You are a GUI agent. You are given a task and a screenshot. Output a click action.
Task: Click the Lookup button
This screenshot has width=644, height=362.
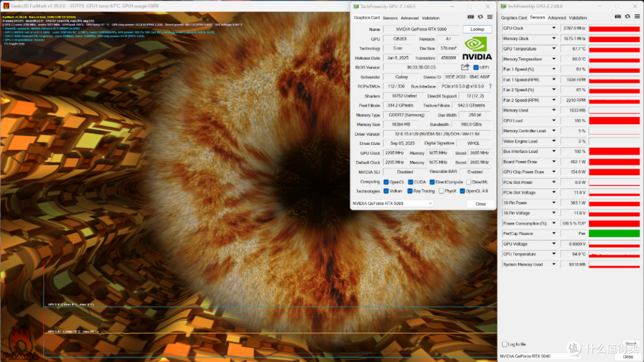tap(477, 29)
